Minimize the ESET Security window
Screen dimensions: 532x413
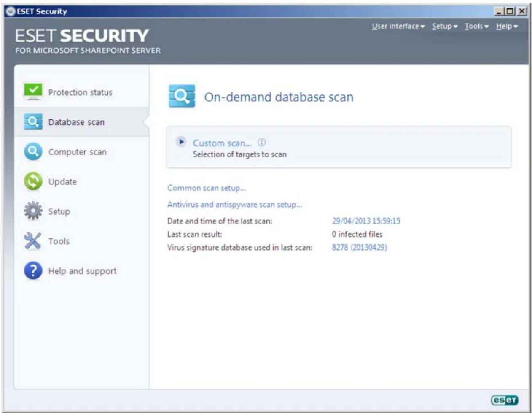pyautogui.click(x=499, y=11)
